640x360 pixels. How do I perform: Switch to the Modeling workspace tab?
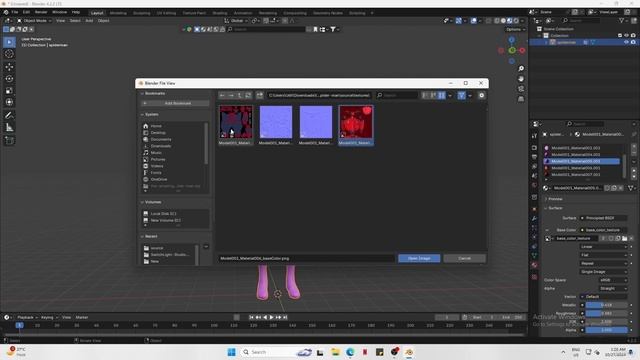coord(118,13)
